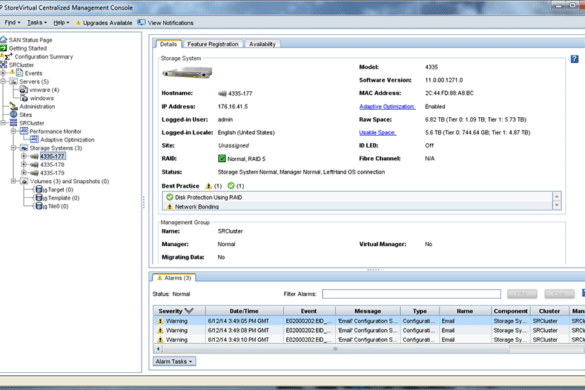
Task: Click Upgrades Available in the toolbar
Action: click(x=104, y=23)
